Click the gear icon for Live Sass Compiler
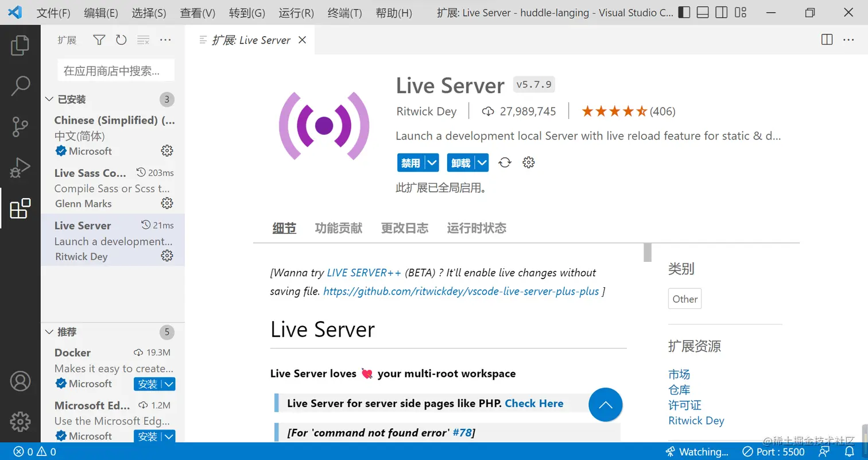868x460 pixels. (x=166, y=203)
